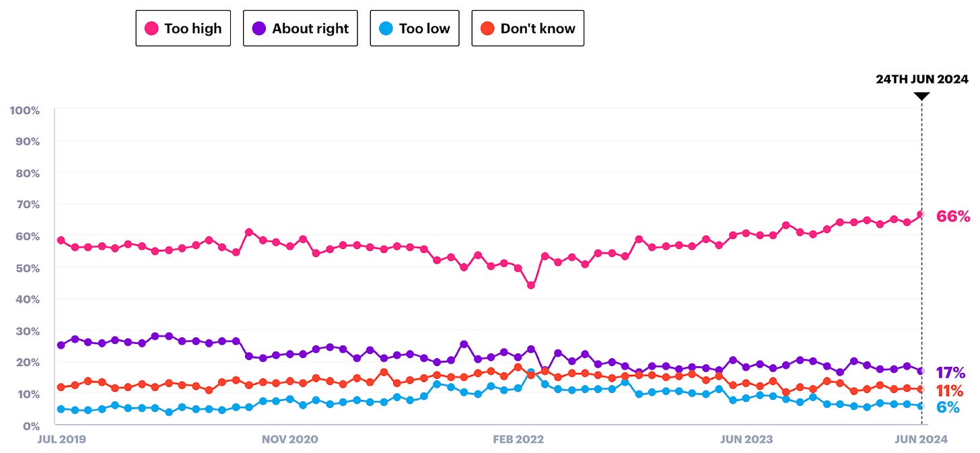Click the JUN 2023 axis label
This screenshot has width=980, height=453.
coord(746,439)
